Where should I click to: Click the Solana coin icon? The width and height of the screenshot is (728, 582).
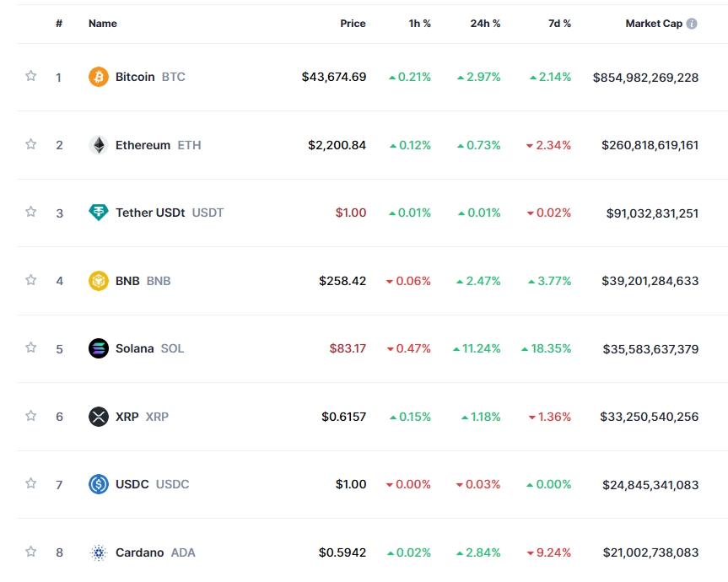click(x=99, y=348)
